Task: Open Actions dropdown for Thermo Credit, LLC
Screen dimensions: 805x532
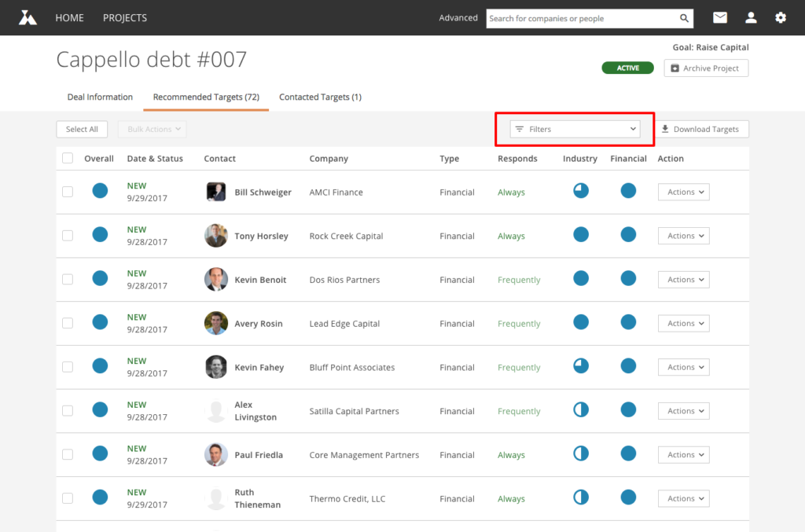Action: (684, 499)
